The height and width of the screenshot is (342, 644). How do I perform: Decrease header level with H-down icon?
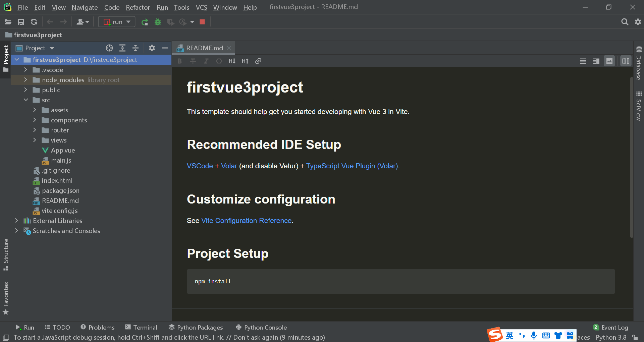click(232, 61)
